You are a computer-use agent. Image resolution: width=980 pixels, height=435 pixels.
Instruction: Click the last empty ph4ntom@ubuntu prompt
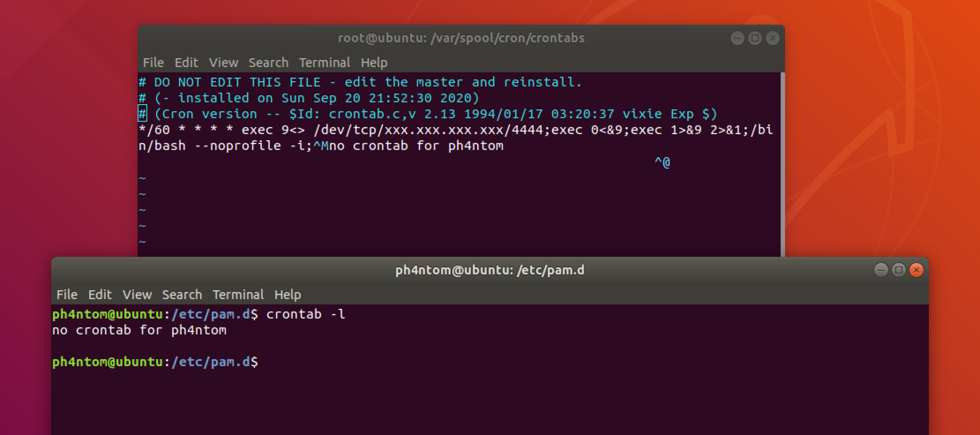click(155, 362)
